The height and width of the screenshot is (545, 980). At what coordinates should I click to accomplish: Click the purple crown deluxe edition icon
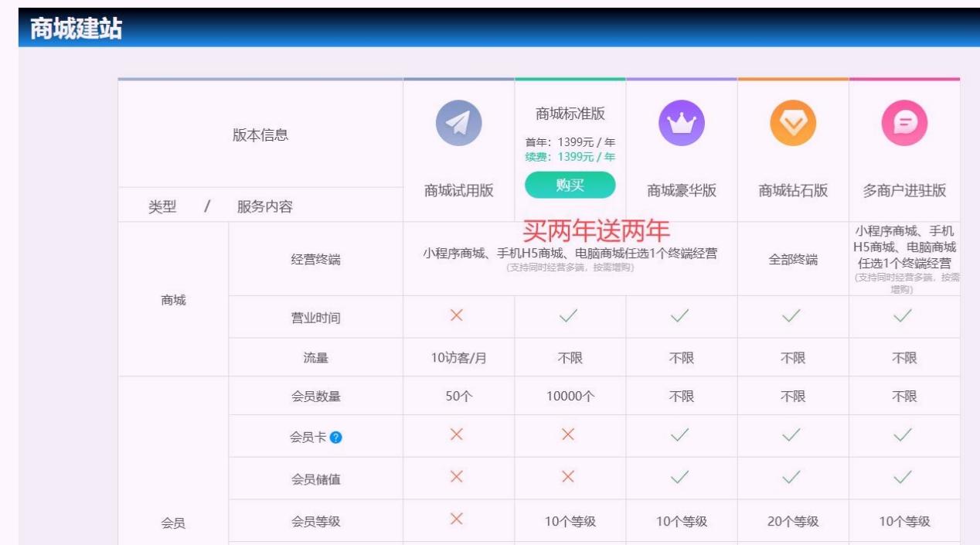681,124
